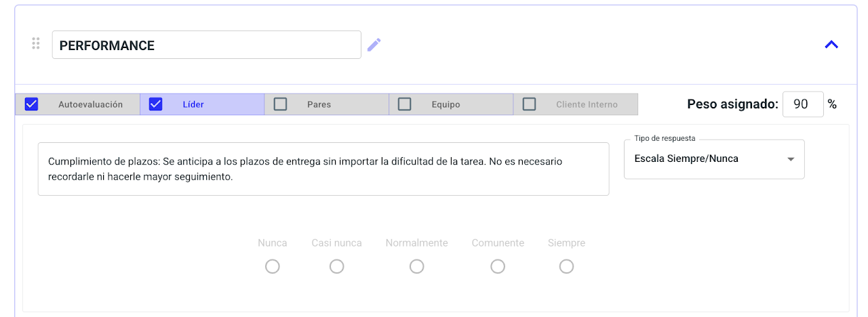Click the Cumplimiento de plazos question text box
868x317 pixels.
pyautogui.click(x=323, y=169)
